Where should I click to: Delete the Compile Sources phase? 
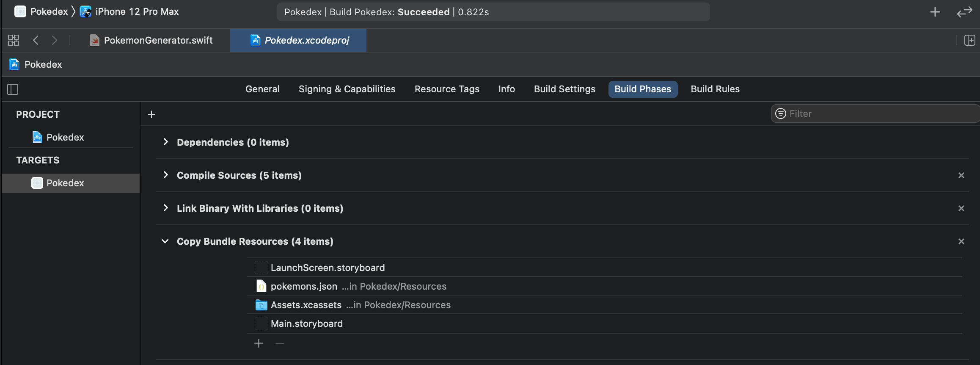coord(961,175)
